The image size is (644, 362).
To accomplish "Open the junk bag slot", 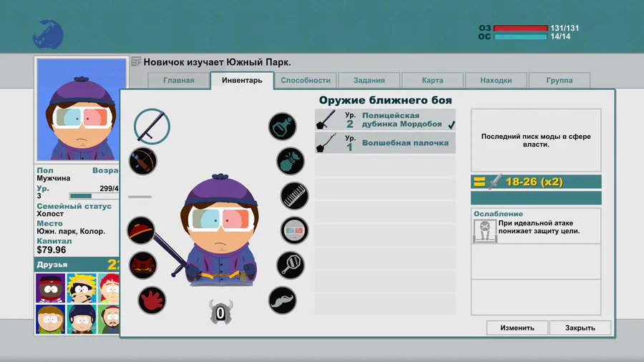I will coord(291,161).
